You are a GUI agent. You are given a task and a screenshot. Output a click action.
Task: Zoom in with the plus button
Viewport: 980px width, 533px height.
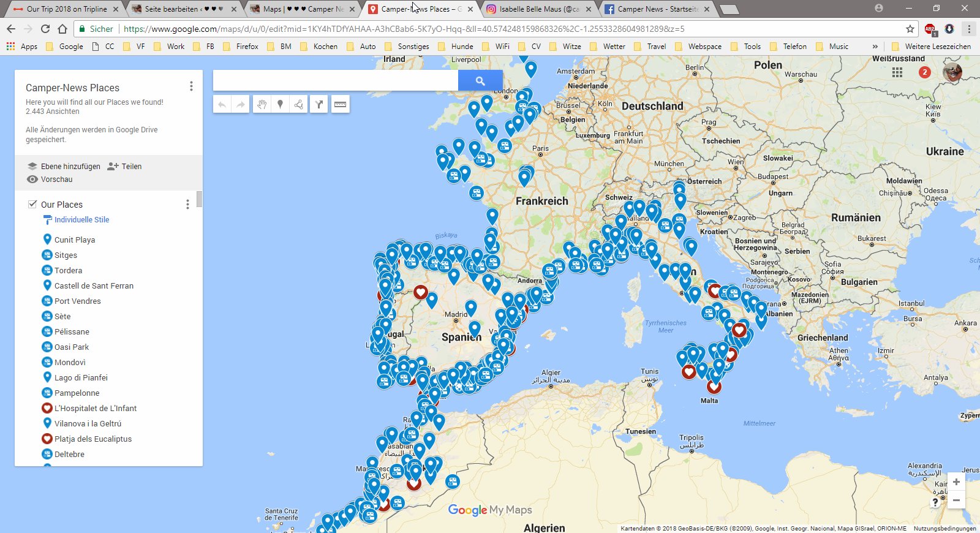click(x=956, y=482)
